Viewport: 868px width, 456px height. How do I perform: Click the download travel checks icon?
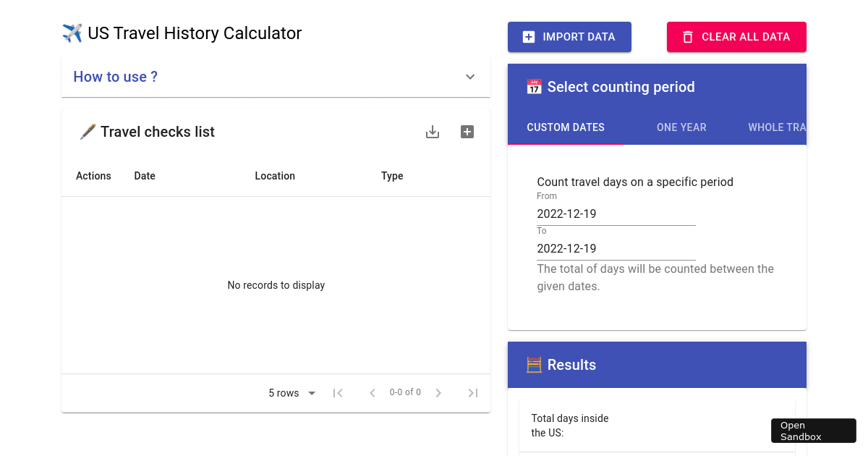[433, 132]
